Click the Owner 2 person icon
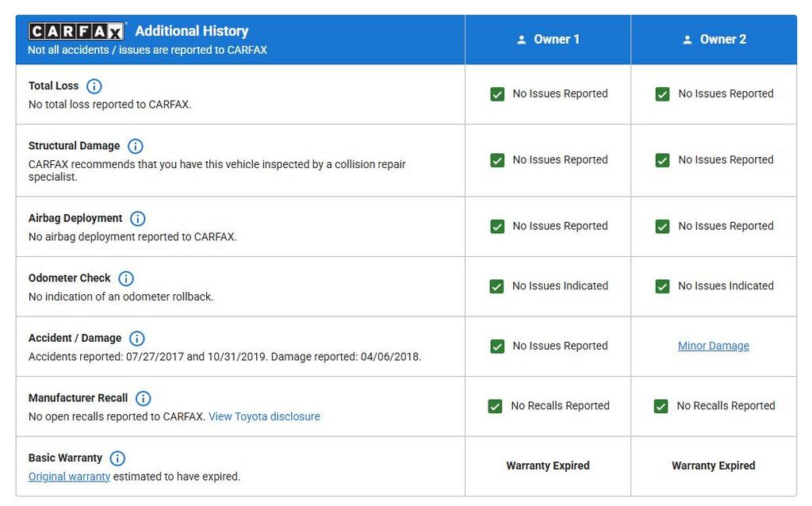This screenshot has width=812, height=506. [687, 40]
